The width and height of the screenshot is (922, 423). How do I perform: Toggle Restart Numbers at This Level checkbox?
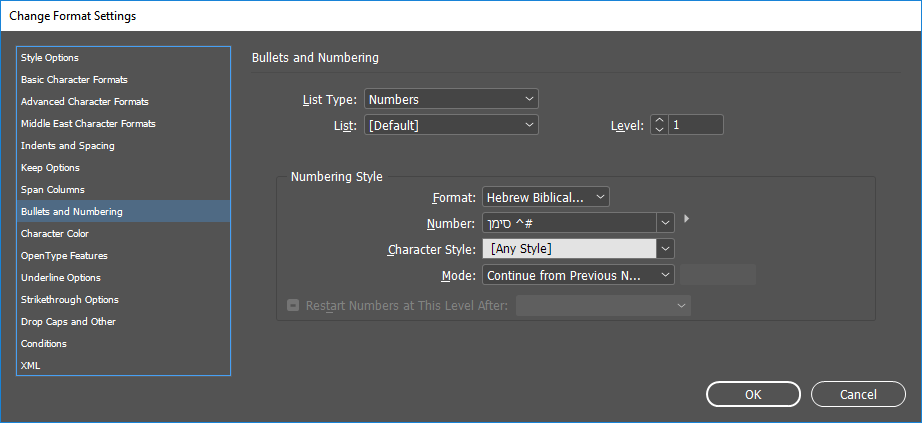pos(293,304)
